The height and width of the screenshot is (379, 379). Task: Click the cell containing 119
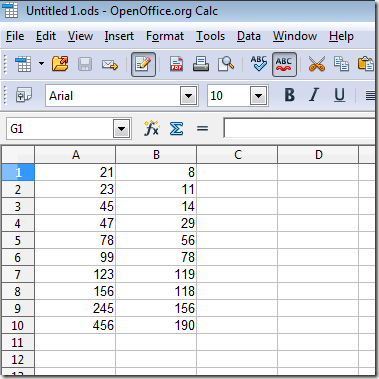(156, 274)
